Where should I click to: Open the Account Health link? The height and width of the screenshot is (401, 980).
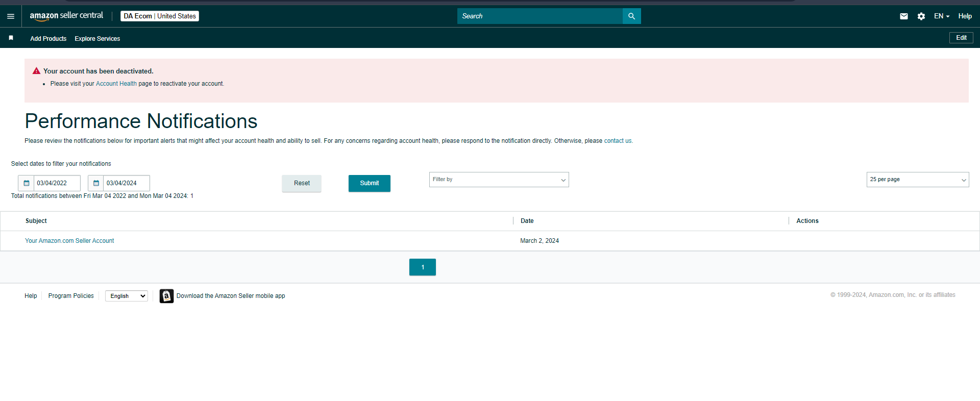(x=116, y=84)
